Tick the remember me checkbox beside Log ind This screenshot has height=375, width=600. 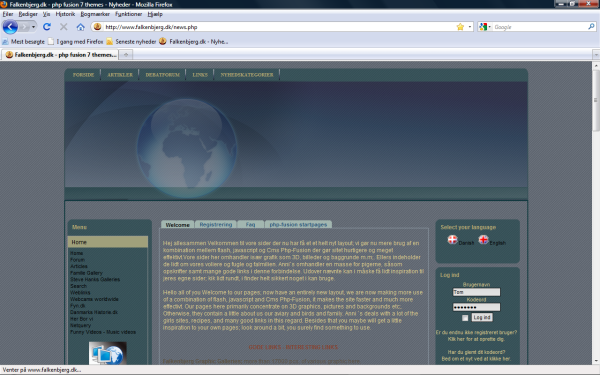pos(465,318)
